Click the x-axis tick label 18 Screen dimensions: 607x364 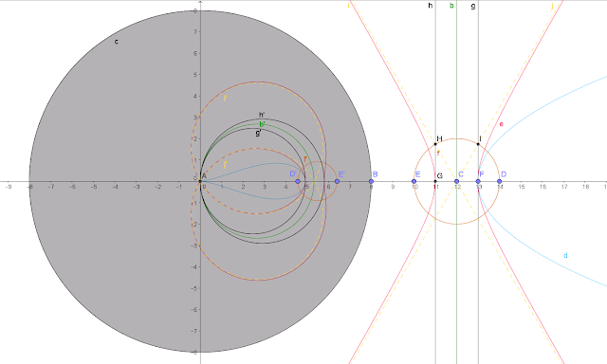586,187
